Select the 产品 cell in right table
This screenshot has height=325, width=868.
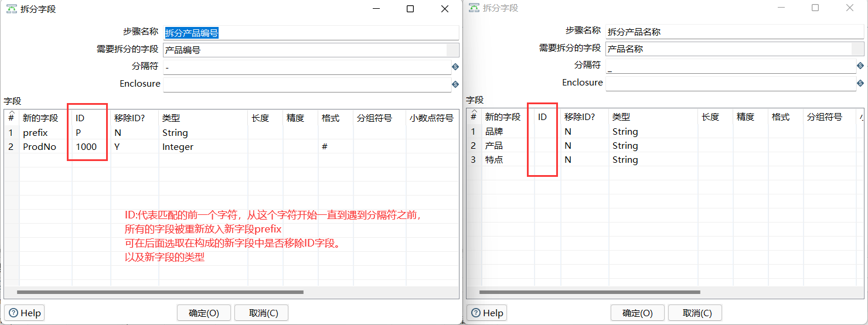[508, 146]
